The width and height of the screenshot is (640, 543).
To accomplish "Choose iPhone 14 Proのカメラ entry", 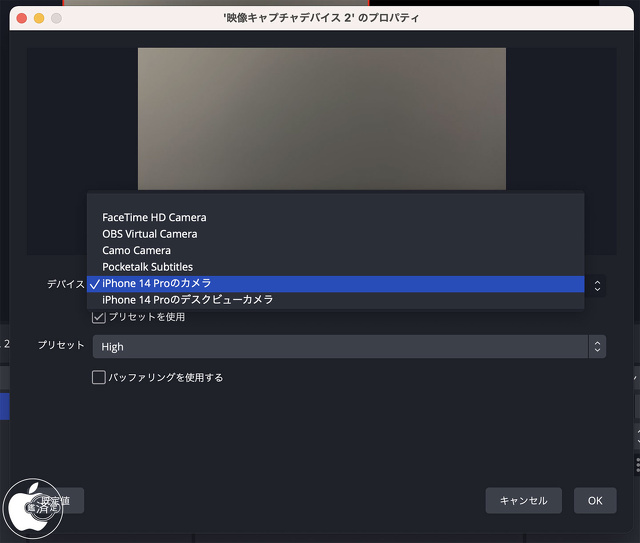I will (x=336, y=284).
